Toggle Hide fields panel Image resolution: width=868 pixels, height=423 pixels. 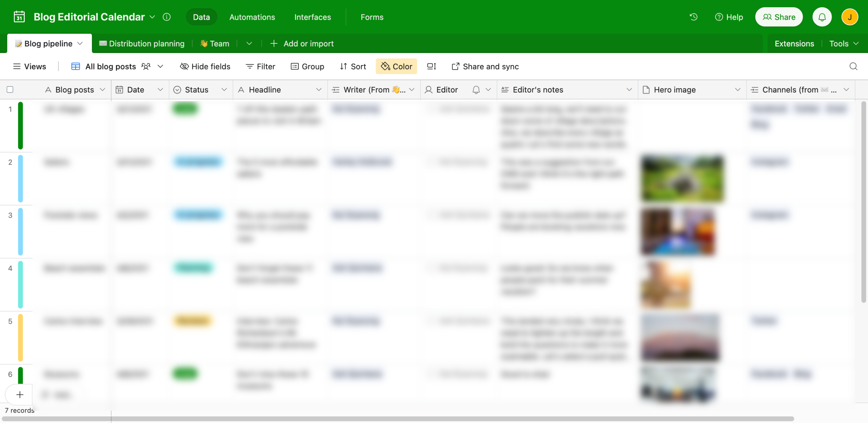coord(205,66)
